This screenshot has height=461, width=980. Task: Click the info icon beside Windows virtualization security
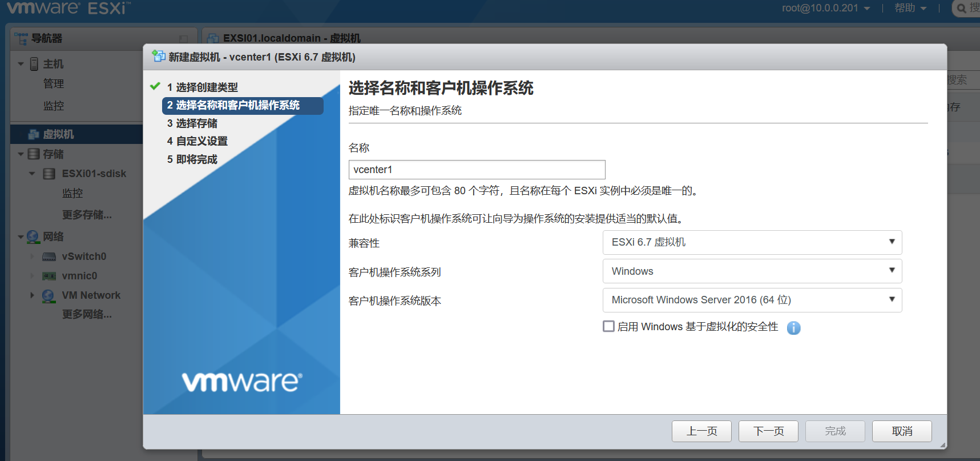(793, 327)
